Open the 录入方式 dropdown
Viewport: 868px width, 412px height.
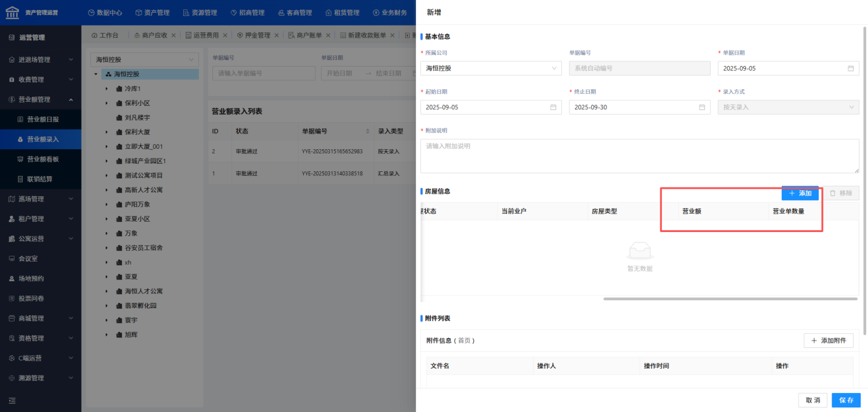point(788,107)
